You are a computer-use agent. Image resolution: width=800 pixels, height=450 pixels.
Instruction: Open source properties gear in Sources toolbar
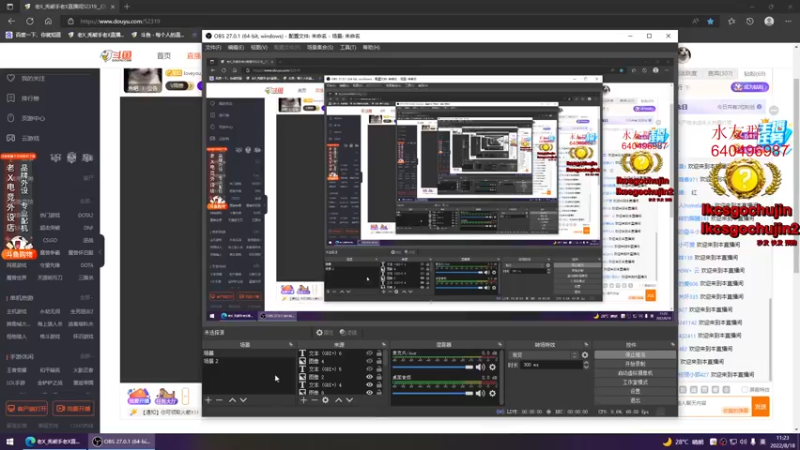point(326,401)
